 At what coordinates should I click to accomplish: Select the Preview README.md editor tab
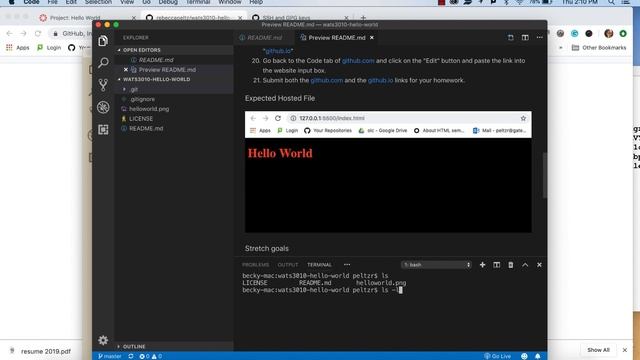click(337, 38)
